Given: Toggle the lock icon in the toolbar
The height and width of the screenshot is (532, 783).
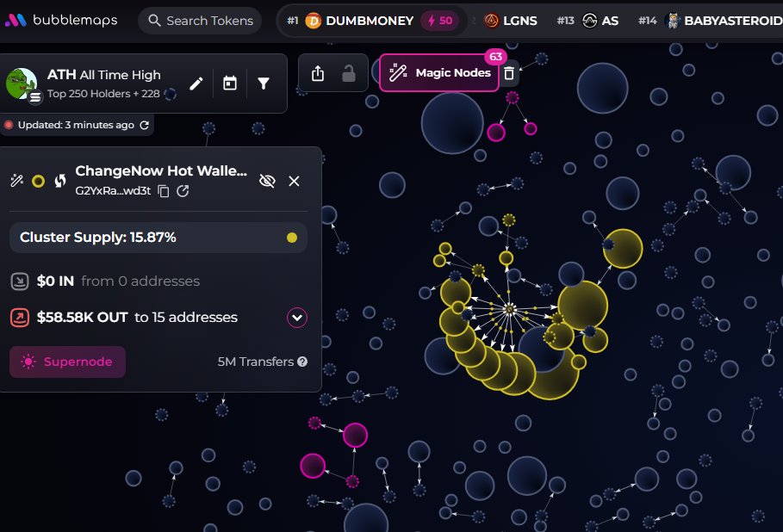Looking at the screenshot, I should pos(349,74).
